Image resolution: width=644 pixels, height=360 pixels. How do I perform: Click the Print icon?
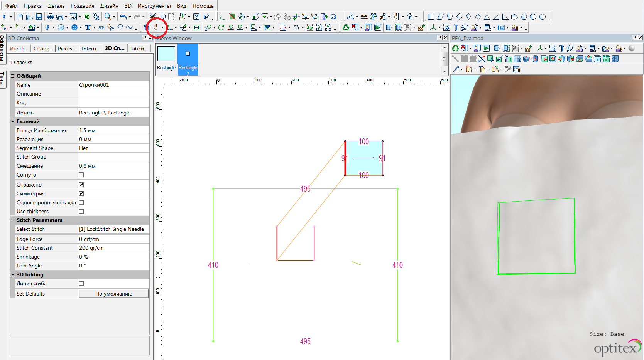[50, 17]
